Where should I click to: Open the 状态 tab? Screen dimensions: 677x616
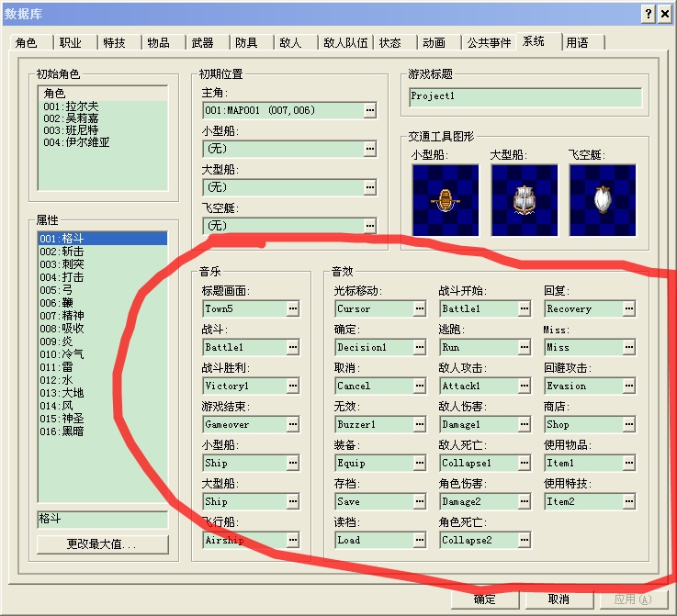tap(395, 42)
